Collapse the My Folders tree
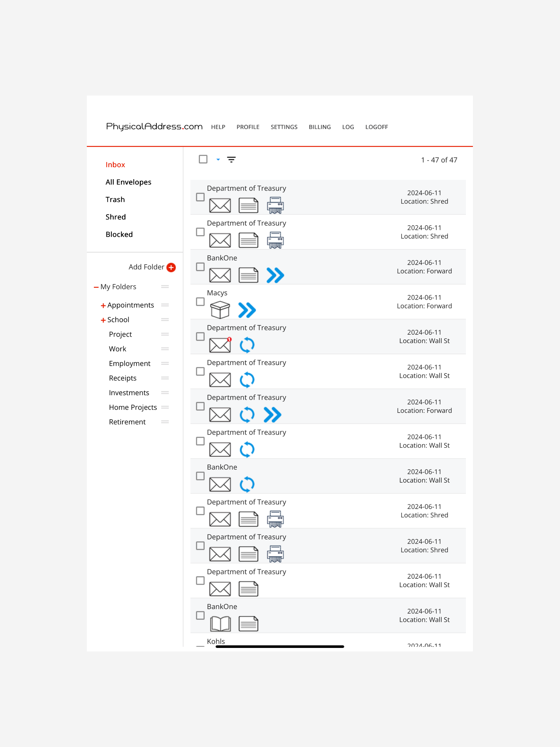 [96, 287]
